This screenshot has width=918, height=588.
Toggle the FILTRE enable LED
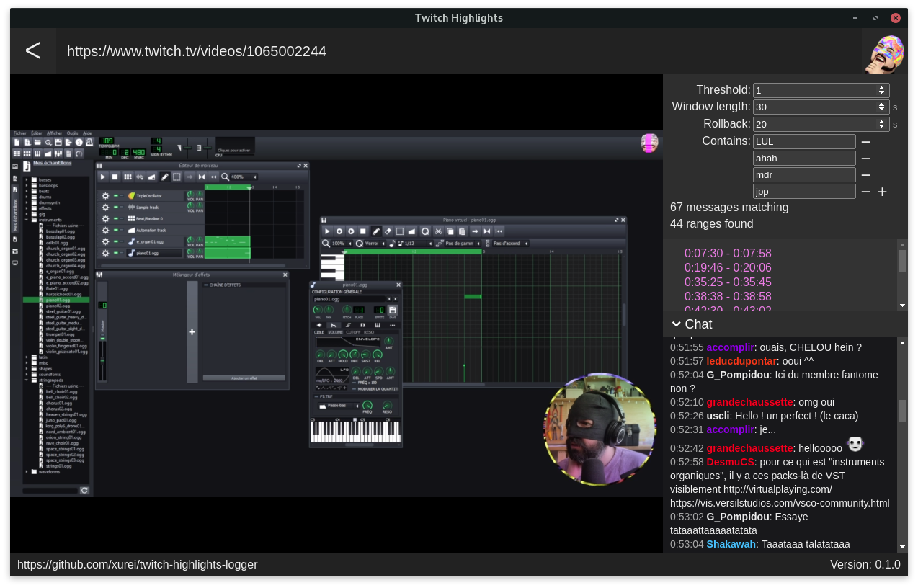(x=316, y=396)
